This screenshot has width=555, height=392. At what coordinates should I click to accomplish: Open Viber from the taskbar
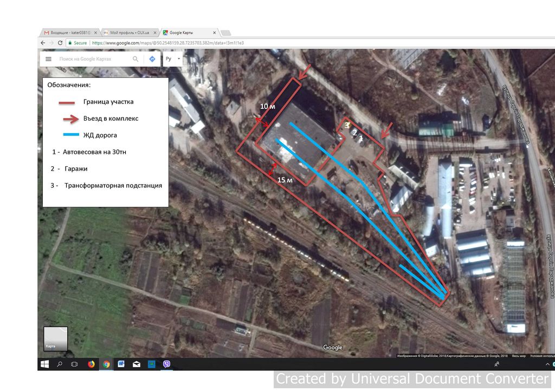pyautogui.click(x=166, y=364)
